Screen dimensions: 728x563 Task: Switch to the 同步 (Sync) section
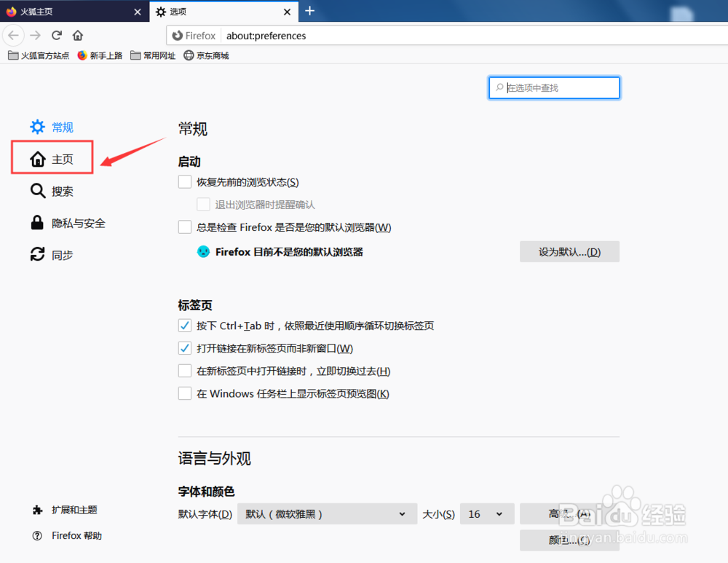click(x=61, y=255)
